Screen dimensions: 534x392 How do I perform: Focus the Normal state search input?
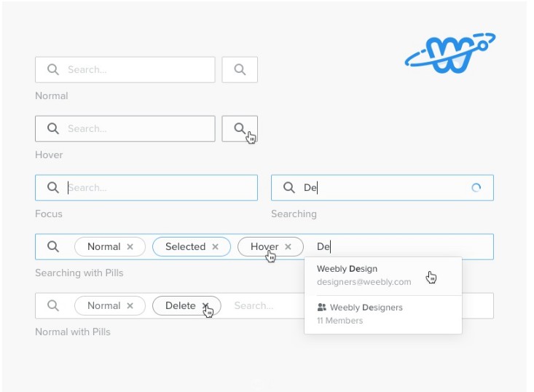[135, 70]
